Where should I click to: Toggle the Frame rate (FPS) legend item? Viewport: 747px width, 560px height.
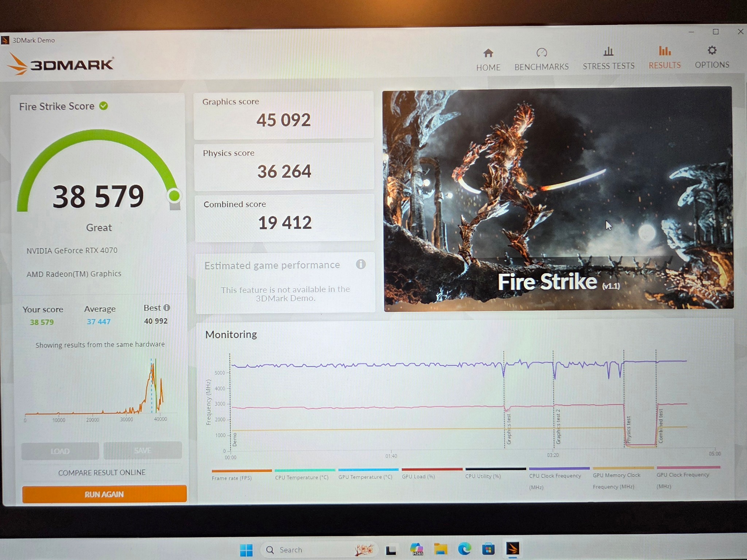241,475
